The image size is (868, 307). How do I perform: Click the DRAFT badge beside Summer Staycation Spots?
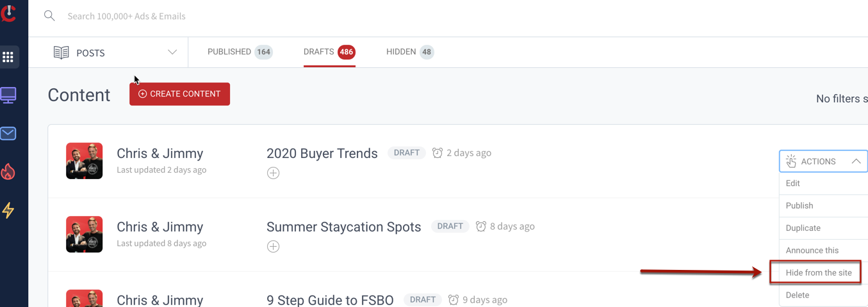pos(450,226)
